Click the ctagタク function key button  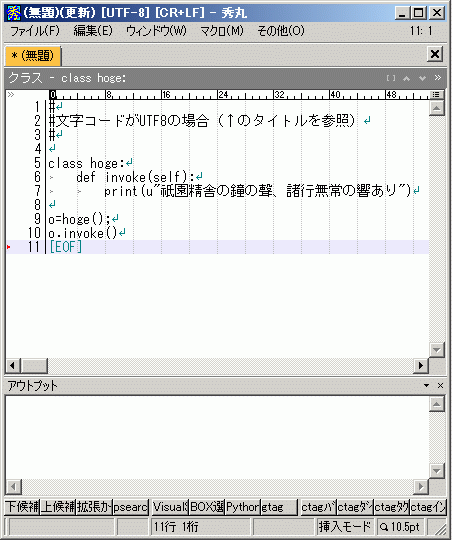[x=392, y=507]
